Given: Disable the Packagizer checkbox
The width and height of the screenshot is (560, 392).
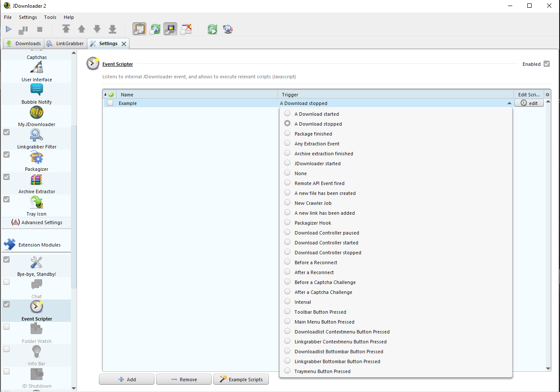Looking at the screenshot, I should click(6, 154).
